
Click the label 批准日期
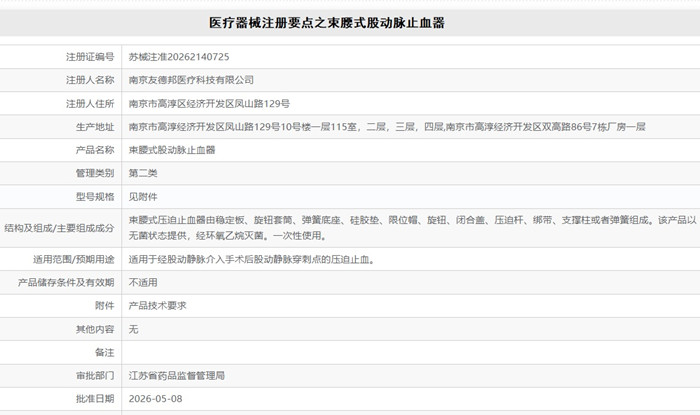click(95, 399)
